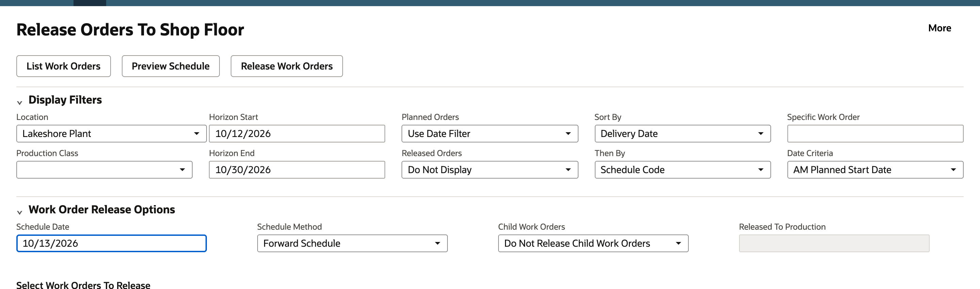The width and height of the screenshot is (980, 289).
Task: Click the Display Filters heading text
Action: pos(65,100)
